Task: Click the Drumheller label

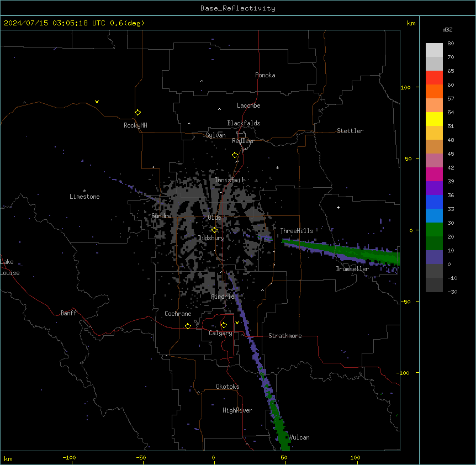Action: click(x=352, y=269)
